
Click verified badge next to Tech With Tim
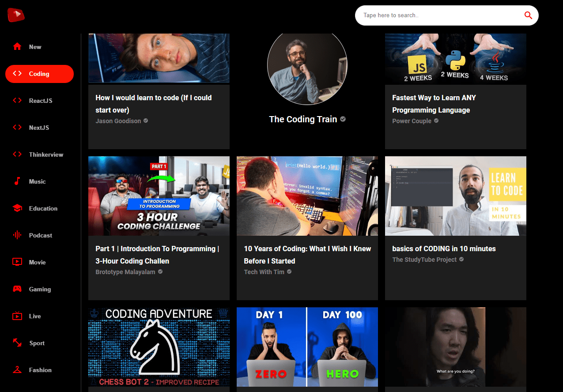pos(289,271)
